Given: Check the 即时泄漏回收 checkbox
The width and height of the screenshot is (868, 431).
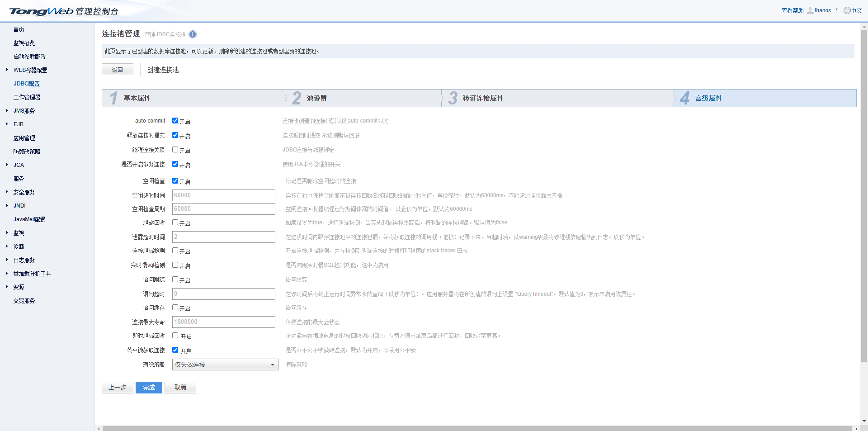Looking at the screenshot, I should click(175, 336).
